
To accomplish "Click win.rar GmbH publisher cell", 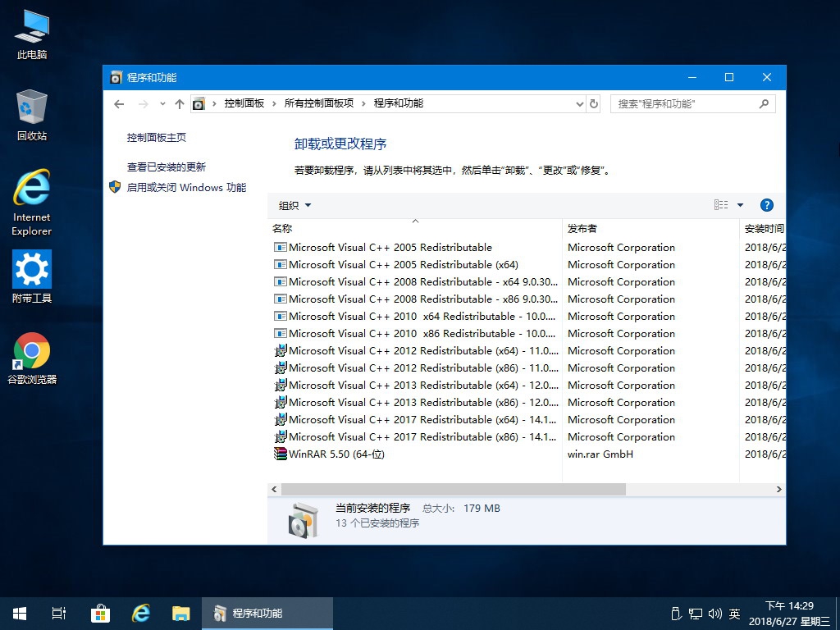I will coord(600,454).
